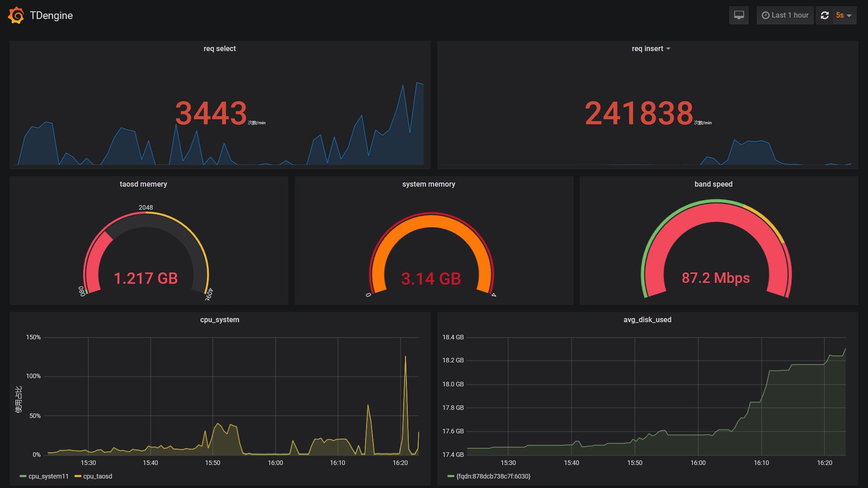Refresh dashboard with the circular arrows icon
Screen dimensions: 868x488
(825, 15)
